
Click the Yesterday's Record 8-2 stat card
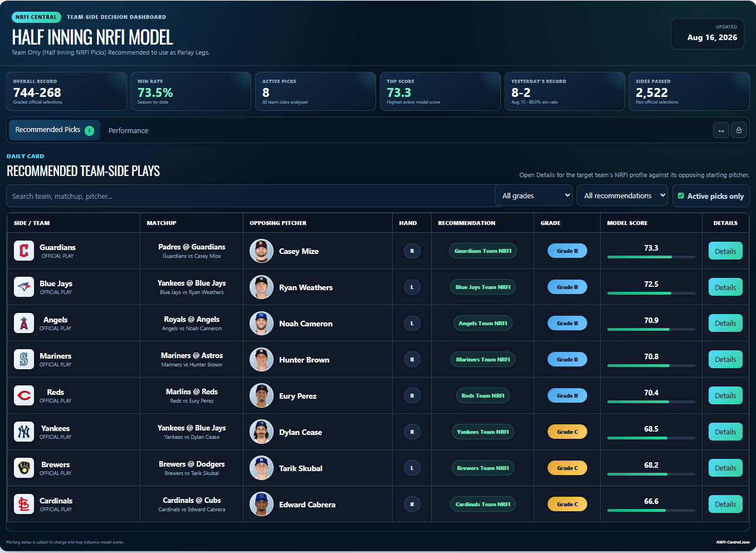tap(564, 91)
